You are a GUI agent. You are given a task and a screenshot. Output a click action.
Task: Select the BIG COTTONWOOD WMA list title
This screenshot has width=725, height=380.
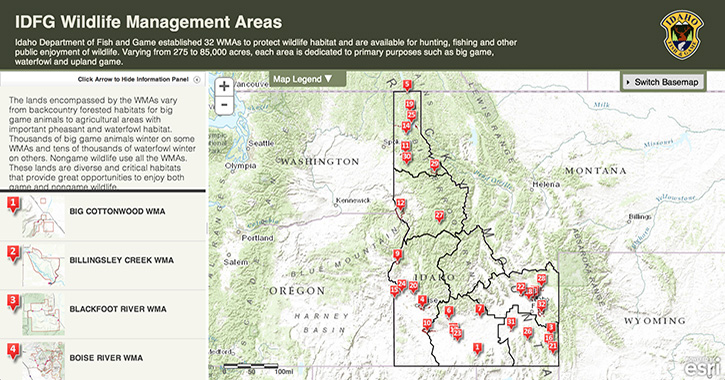point(117,211)
